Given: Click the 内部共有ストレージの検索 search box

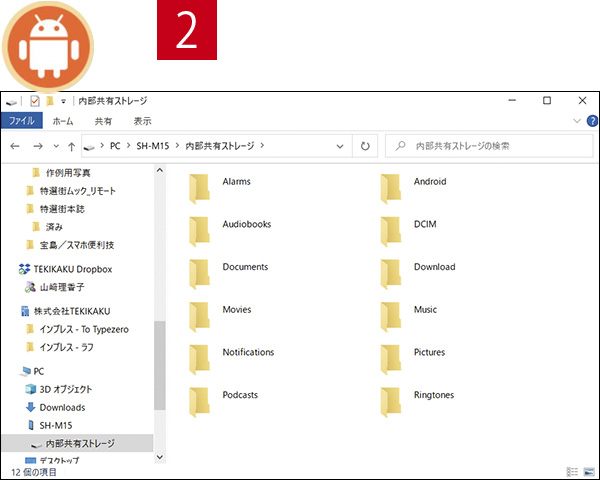Looking at the screenshot, I should (x=490, y=146).
